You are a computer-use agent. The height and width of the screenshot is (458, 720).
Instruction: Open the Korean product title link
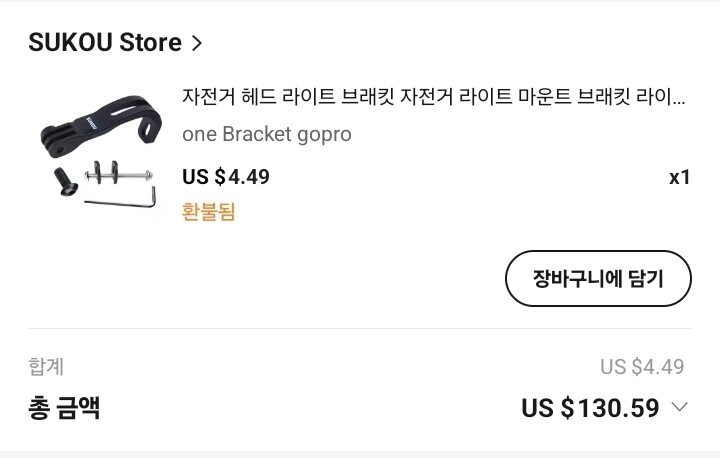[420, 97]
